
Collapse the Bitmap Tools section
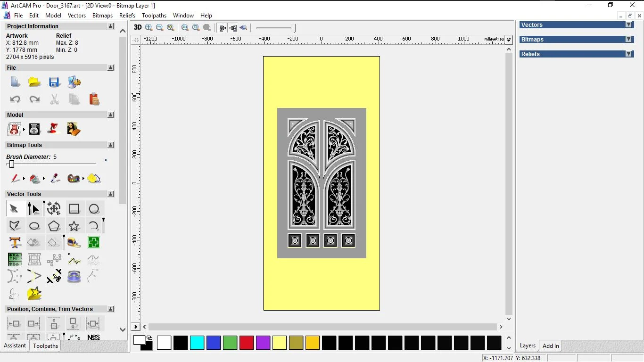point(111,145)
